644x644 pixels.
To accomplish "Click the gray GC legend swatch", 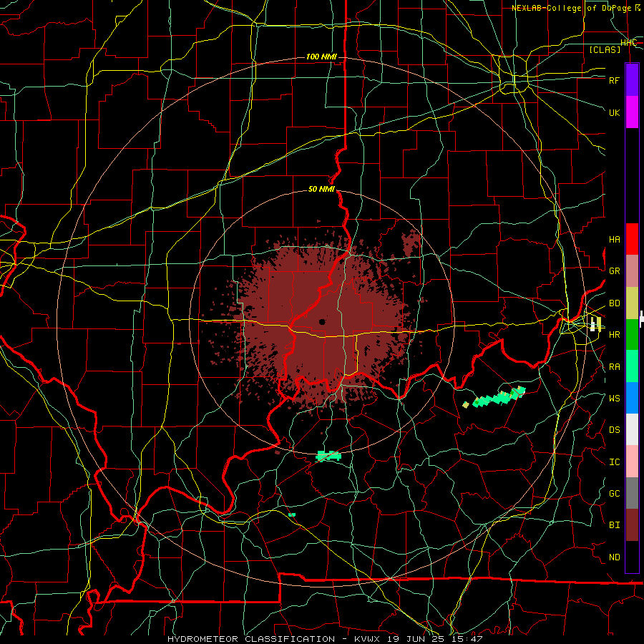I will (632, 493).
